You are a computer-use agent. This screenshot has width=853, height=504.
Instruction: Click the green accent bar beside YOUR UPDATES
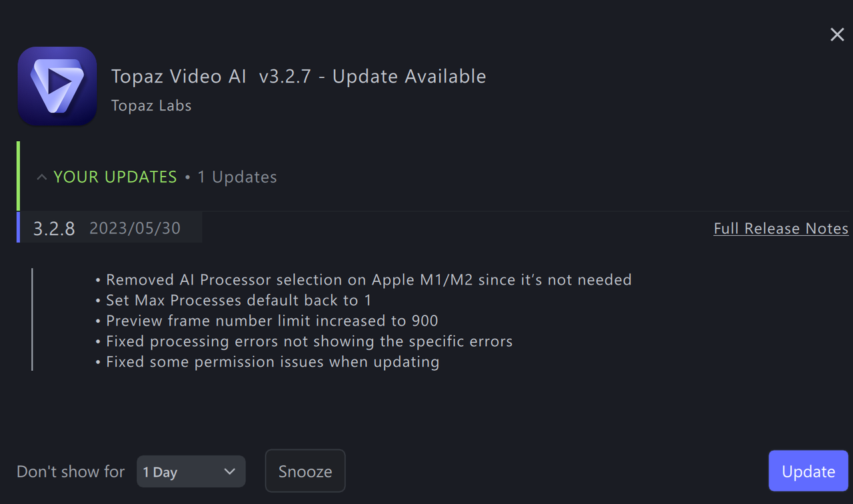pyautogui.click(x=18, y=176)
